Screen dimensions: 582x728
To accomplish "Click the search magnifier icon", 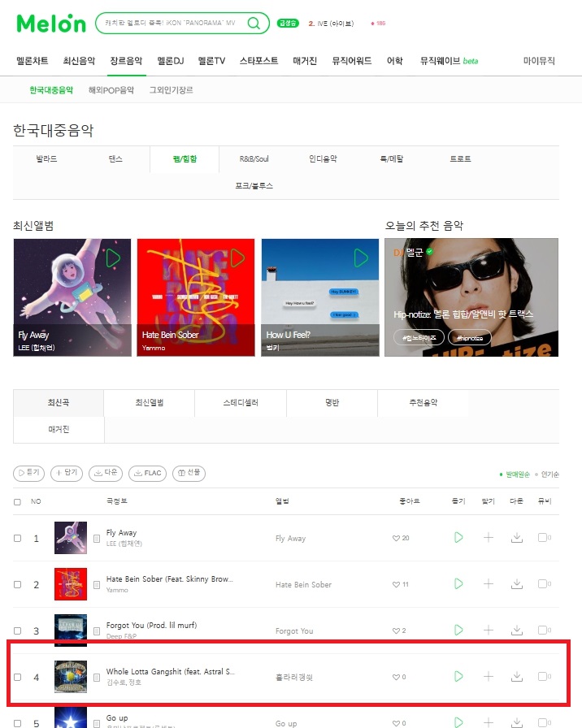I will [x=254, y=23].
